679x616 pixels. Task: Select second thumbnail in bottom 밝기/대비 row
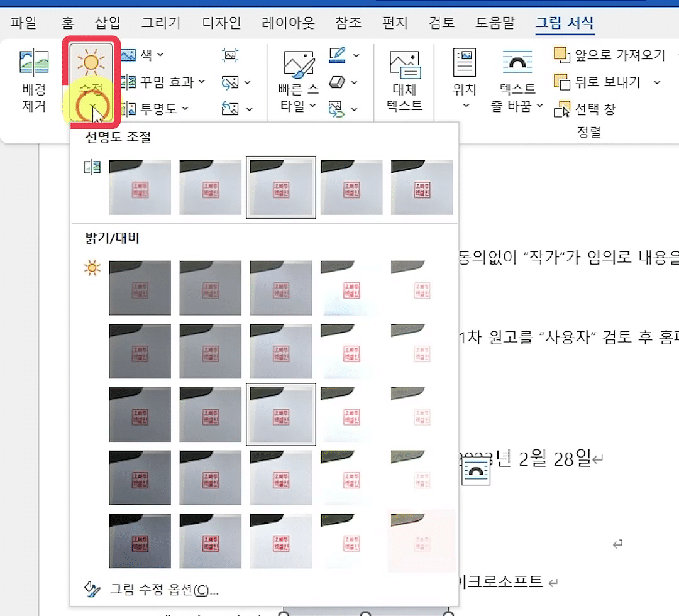211,541
